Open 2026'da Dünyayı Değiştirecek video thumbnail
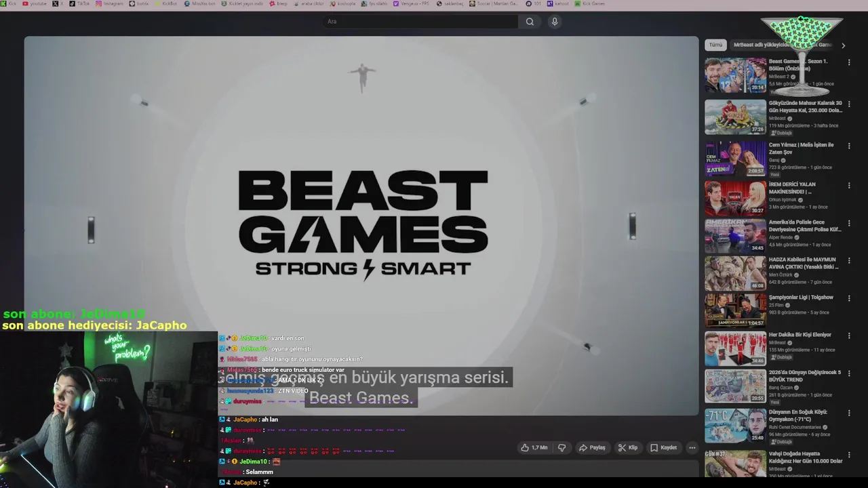Image resolution: width=868 pixels, height=488 pixels. click(735, 386)
